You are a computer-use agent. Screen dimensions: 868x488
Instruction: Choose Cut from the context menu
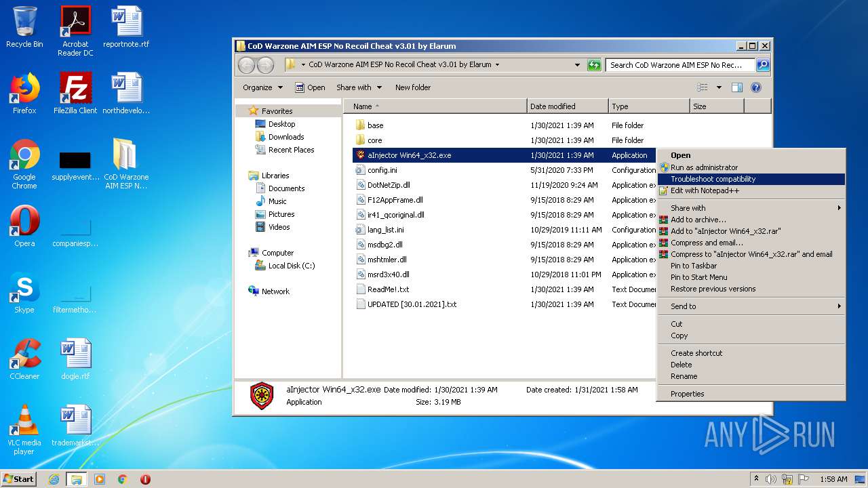coord(751,324)
